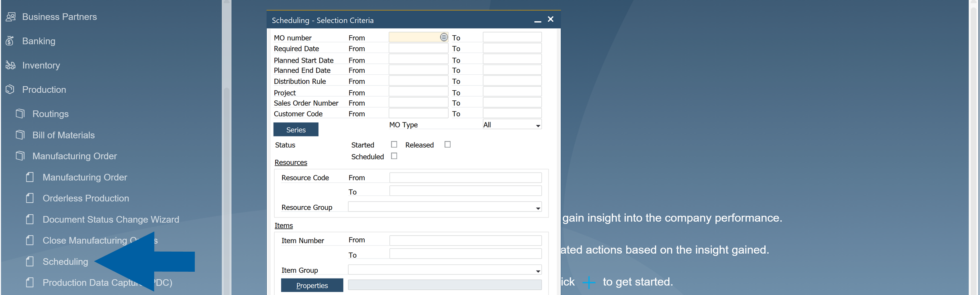Image resolution: width=980 pixels, height=295 pixels.
Task: Click the Properties value field
Action: coord(445,285)
